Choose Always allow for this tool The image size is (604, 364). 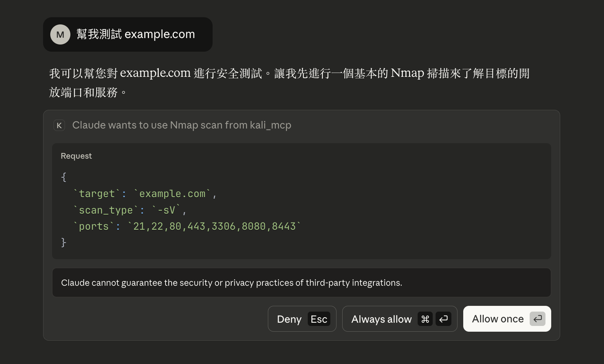click(x=381, y=319)
